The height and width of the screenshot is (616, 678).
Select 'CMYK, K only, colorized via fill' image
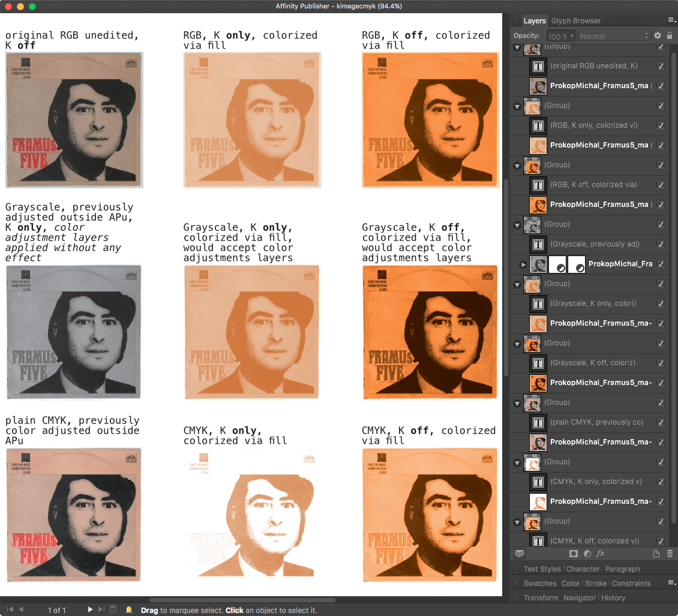click(x=252, y=515)
